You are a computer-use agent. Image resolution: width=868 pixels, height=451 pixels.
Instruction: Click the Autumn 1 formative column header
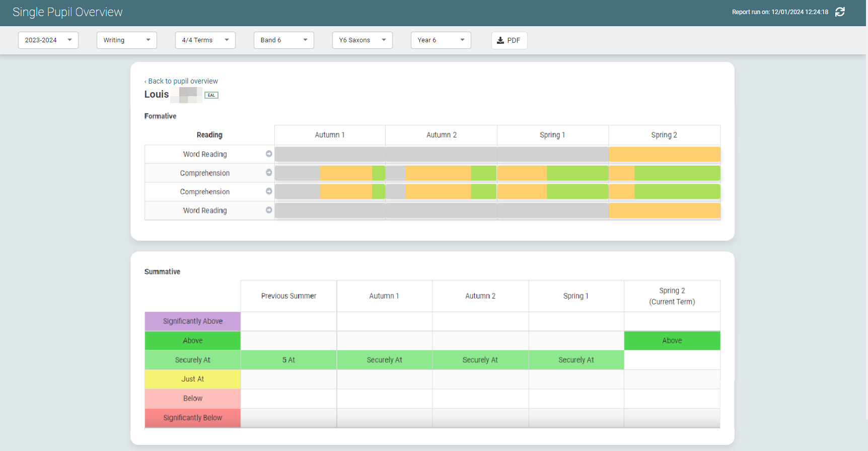click(330, 135)
